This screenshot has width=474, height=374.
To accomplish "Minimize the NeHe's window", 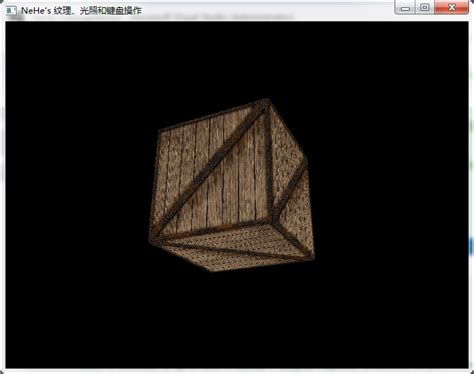I will 405,8.
